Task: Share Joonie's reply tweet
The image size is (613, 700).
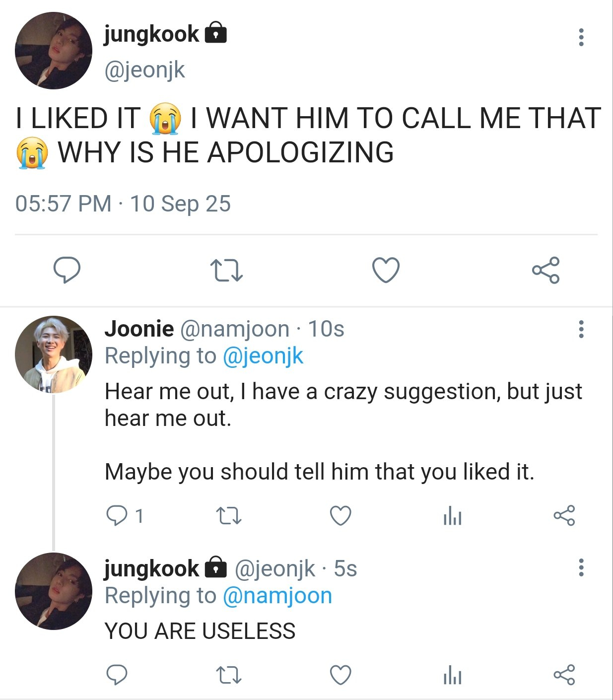Action: [x=564, y=515]
